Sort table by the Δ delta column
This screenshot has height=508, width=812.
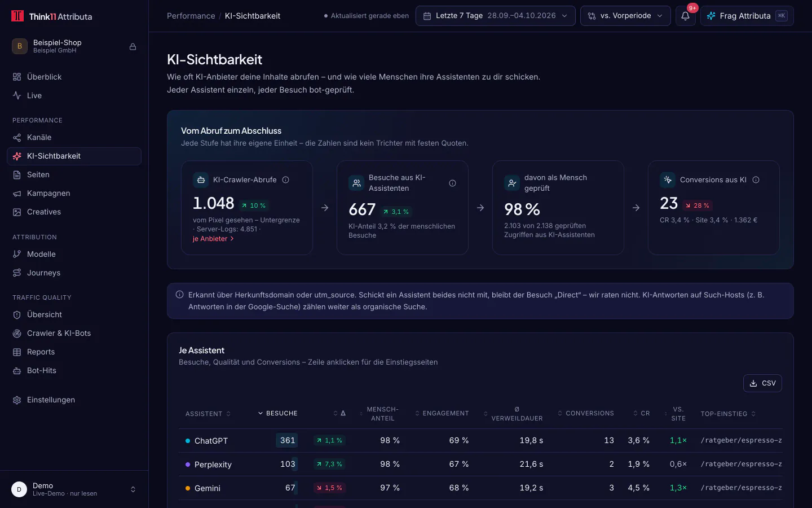pos(339,414)
